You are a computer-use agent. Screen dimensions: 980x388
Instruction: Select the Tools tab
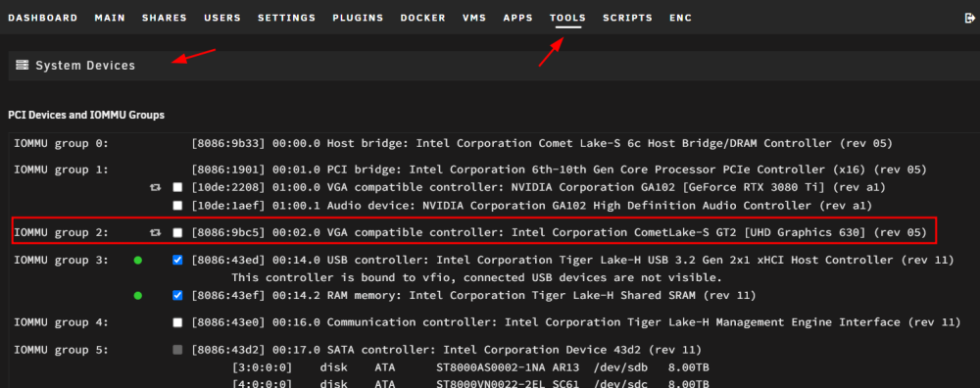(x=568, y=18)
